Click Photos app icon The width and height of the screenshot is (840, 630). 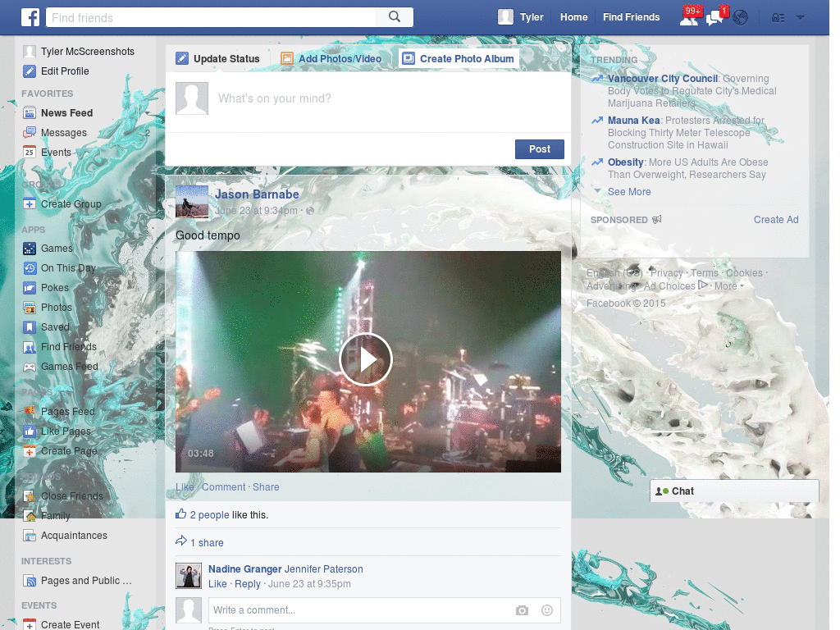point(30,308)
